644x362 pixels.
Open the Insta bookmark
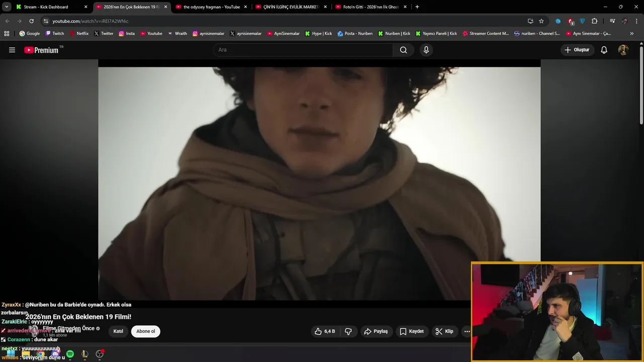127,34
